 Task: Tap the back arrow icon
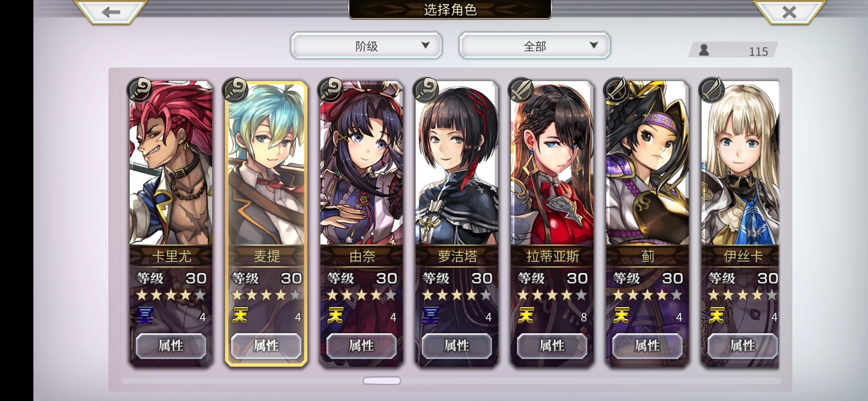click(x=111, y=12)
